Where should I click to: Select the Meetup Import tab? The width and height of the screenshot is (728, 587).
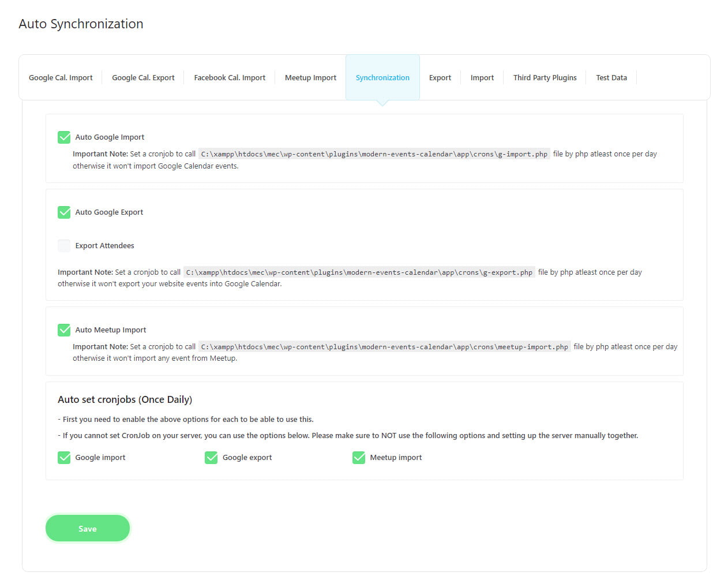[310, 78]
